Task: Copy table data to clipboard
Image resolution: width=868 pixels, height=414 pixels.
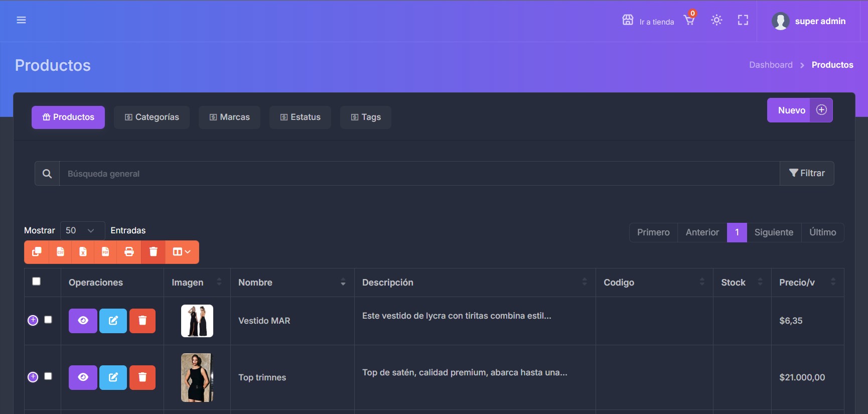Action: (37, 252)
